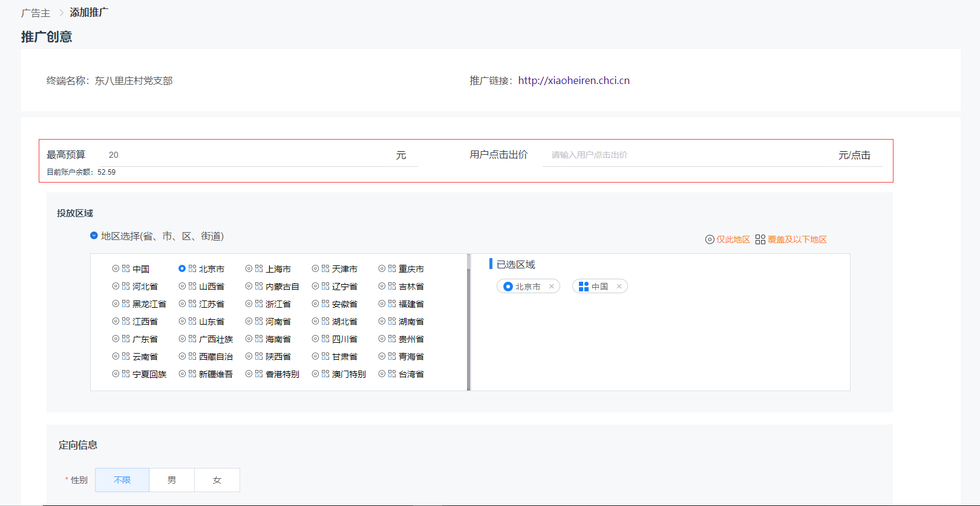Viewport: 980px width, 506px height.
Task: Click the circle icon for 仅此地区 legend
Action: 710,239
